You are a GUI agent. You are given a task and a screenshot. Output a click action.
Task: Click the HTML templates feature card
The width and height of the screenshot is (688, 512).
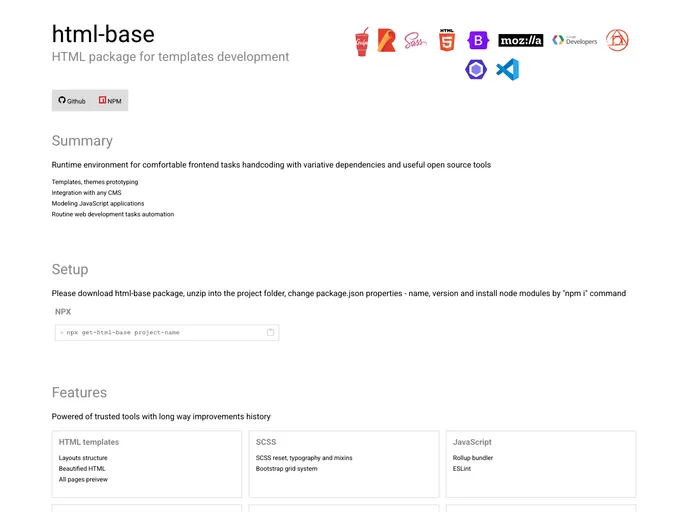pyautogui.click(x=147, y=463)
